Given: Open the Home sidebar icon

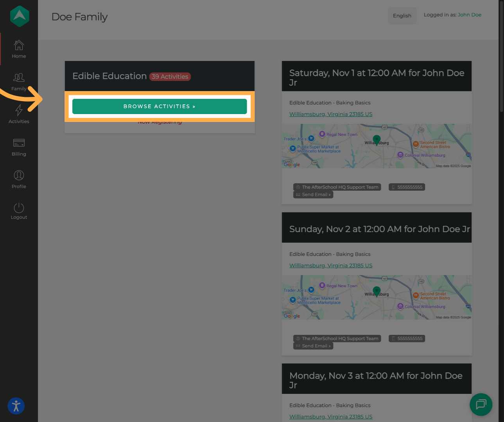Looking at the screenshot, I should tap(19, 46).
